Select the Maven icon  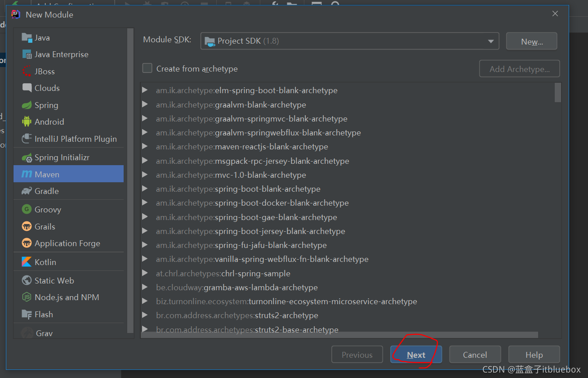[27, 174]
